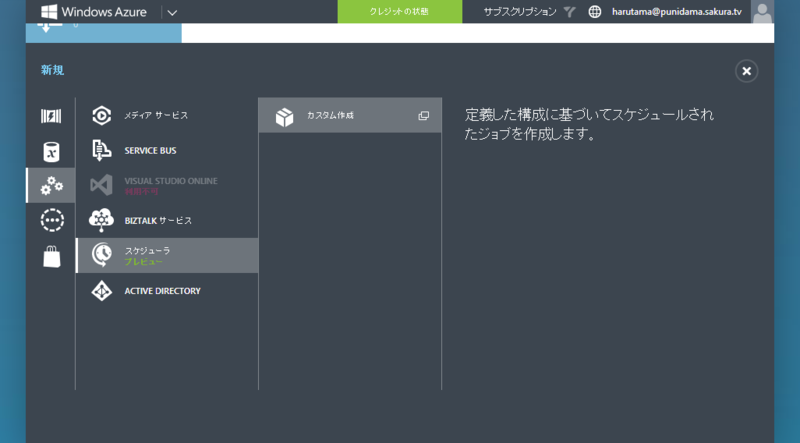Choose the SERVICE BUS menu item
The height and width of the screenshot is (443, 800).
coord(167,151)
